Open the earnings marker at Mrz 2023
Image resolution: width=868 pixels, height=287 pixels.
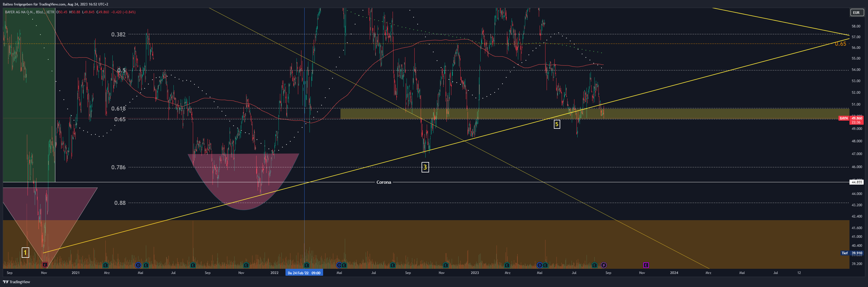coord(507,265)
